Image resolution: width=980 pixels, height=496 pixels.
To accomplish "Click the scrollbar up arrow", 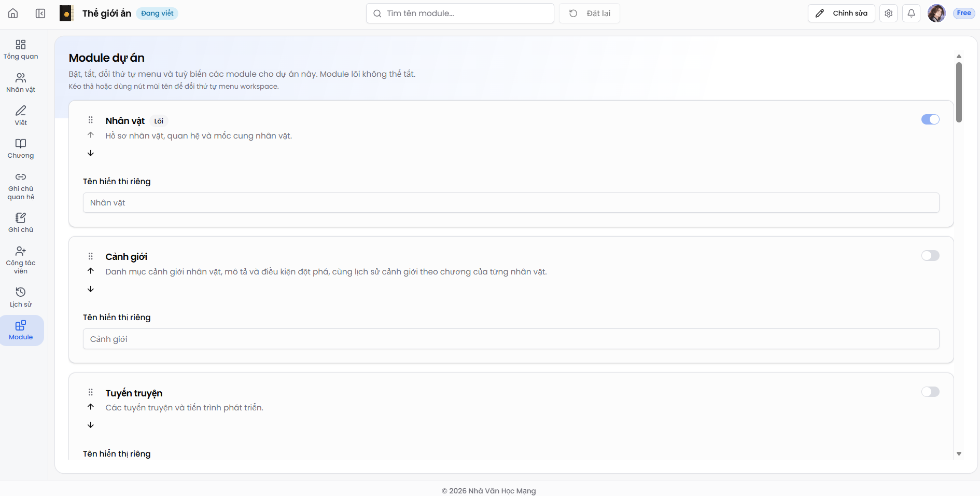I will 959,56.
